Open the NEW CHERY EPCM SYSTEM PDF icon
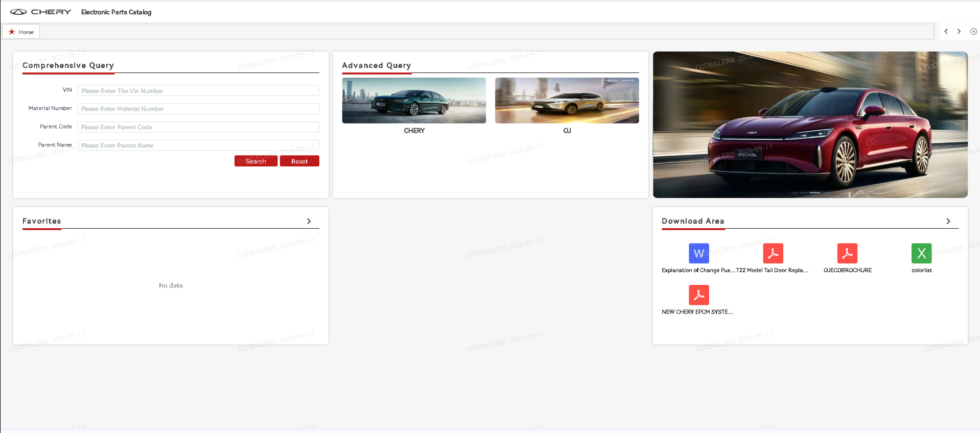This screenshot has height=433, width=980. 698,295
